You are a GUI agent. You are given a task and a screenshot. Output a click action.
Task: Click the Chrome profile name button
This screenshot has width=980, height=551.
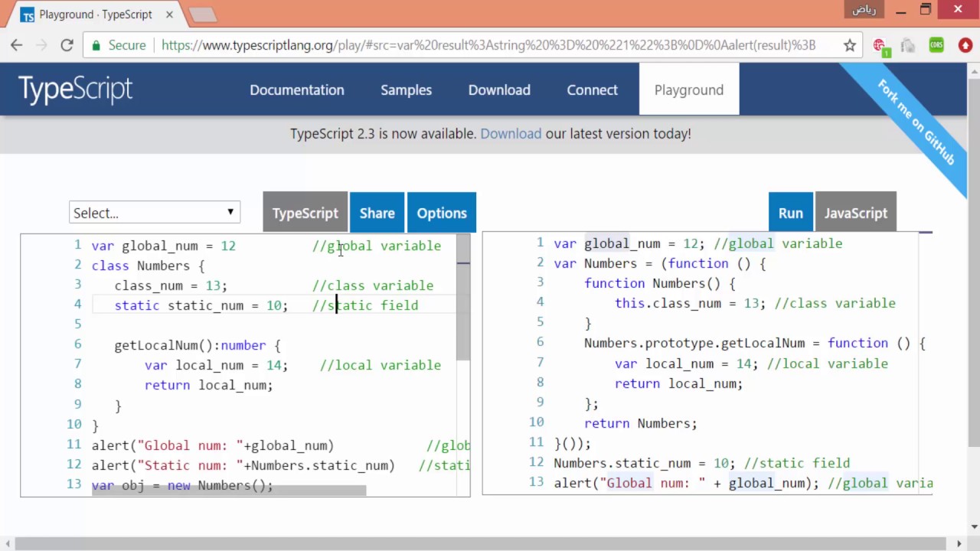[x=864, y=9]
